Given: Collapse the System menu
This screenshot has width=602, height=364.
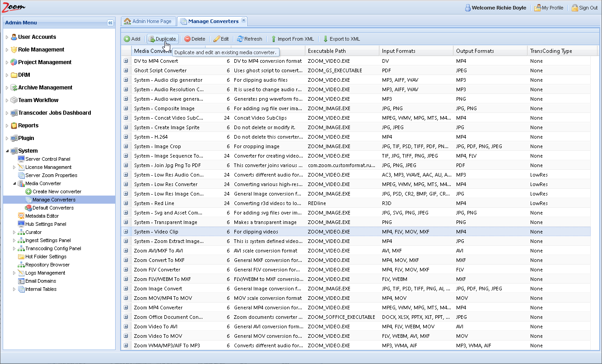Looking at the screenshot, I should click(x=7, y=151).
